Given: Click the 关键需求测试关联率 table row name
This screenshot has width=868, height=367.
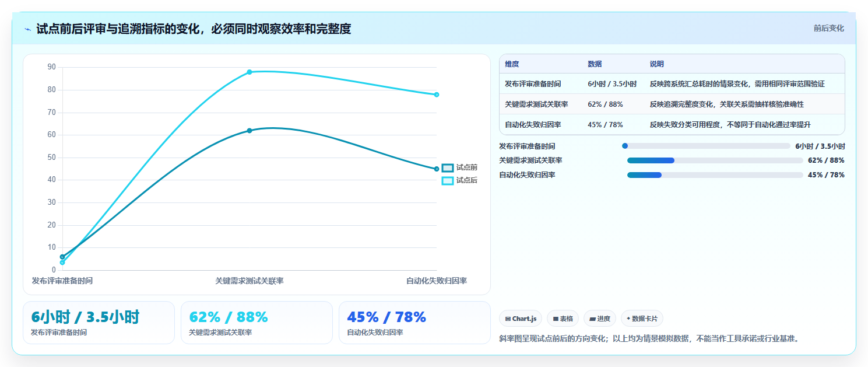Looking at the screenshot, I should [x=536, y=104].
